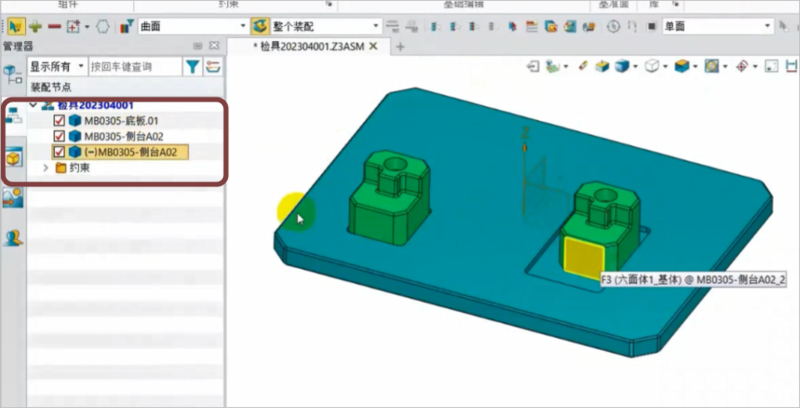Click the red minus remove-selection icon
Viewport: 800px width, 408px height.
tap(55, 26)
